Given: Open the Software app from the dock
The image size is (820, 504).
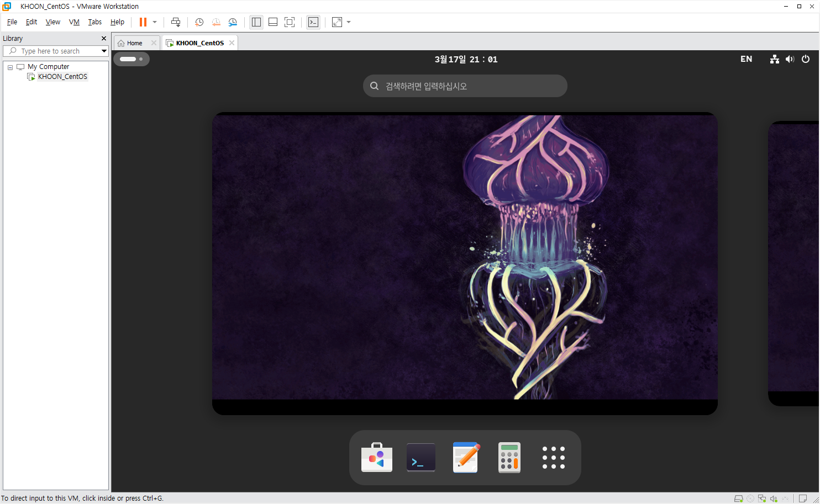Looking at the screenshot, I should coord(377,458).
